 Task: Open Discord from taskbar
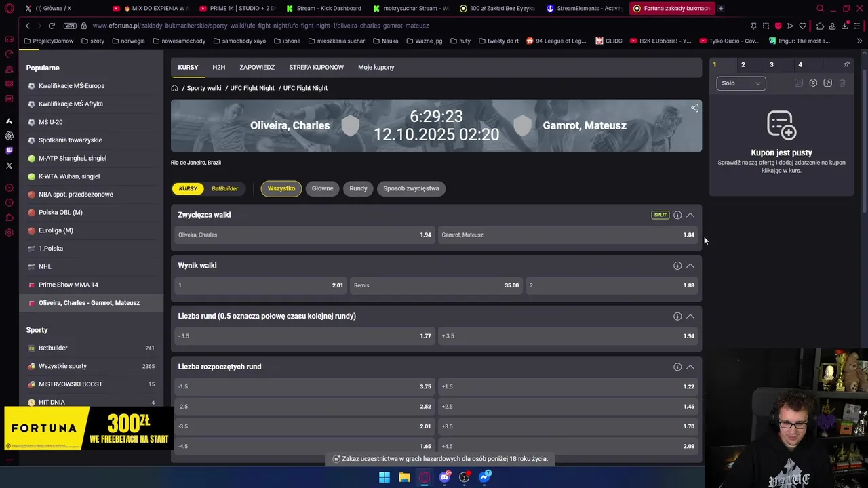tap(444, 477)
